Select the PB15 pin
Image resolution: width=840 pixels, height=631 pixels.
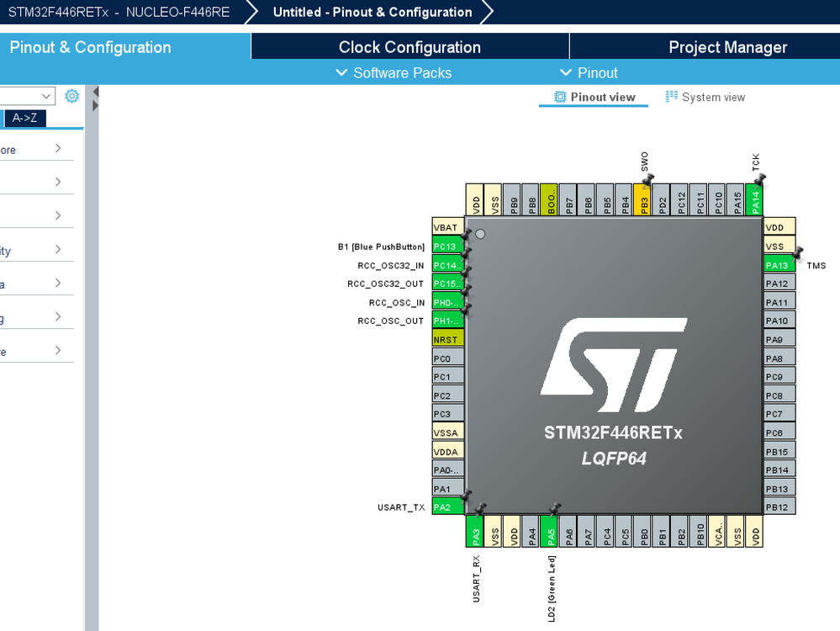coord(779,451)
